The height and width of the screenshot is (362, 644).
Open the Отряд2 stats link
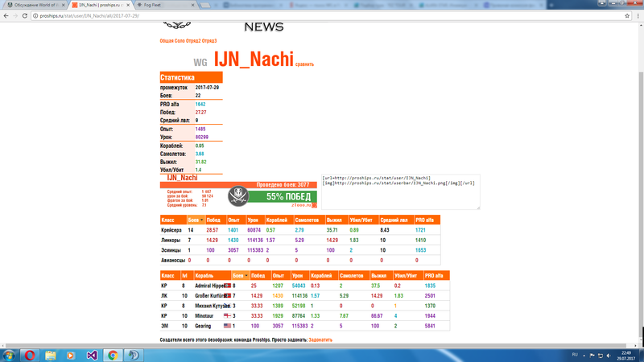coord(193,41)
